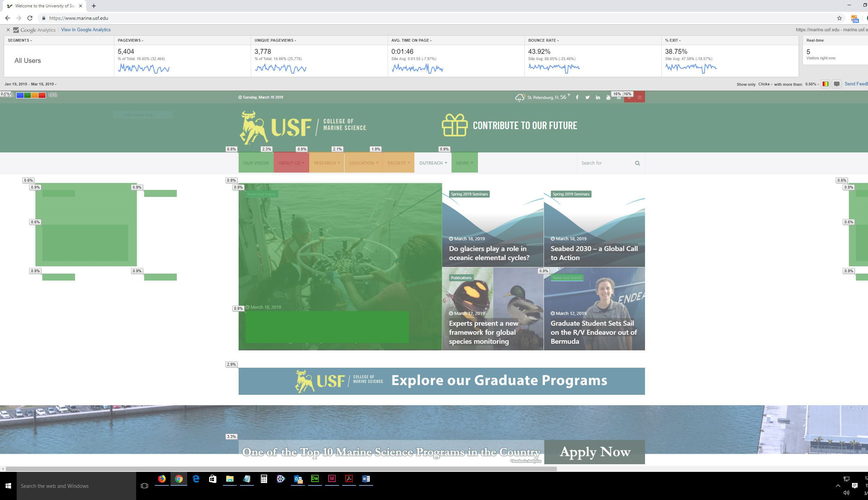Open the NEWS menu
The width and height of the screenshot is (868, 500).
click(x=464, y=162)
